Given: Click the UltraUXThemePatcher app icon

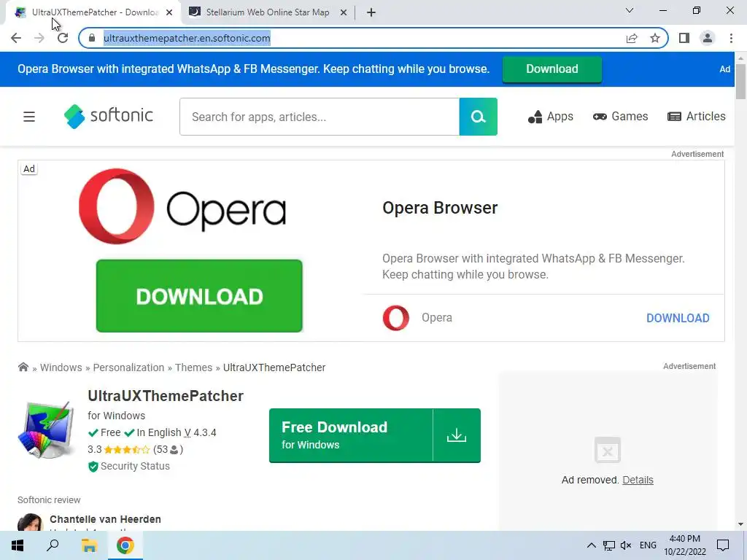Looking at the screenshot, I should [46, 430].
